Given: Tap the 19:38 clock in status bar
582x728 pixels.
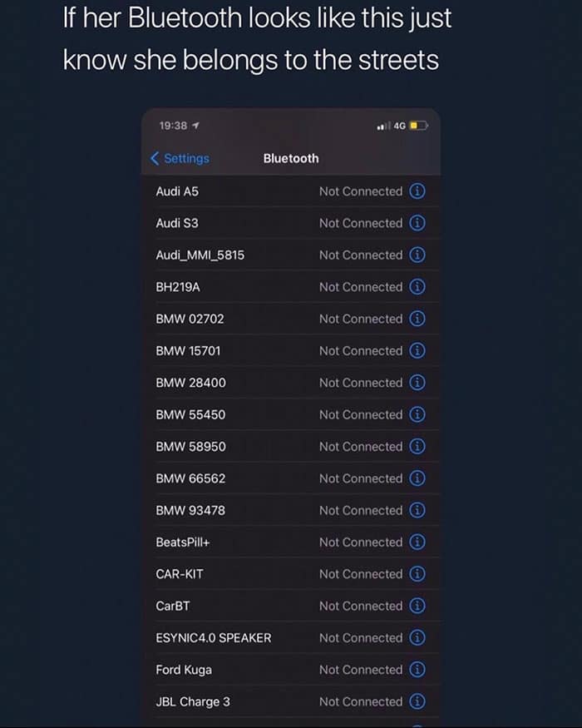Looking at the screenshot, I should [x=173, y=126].
